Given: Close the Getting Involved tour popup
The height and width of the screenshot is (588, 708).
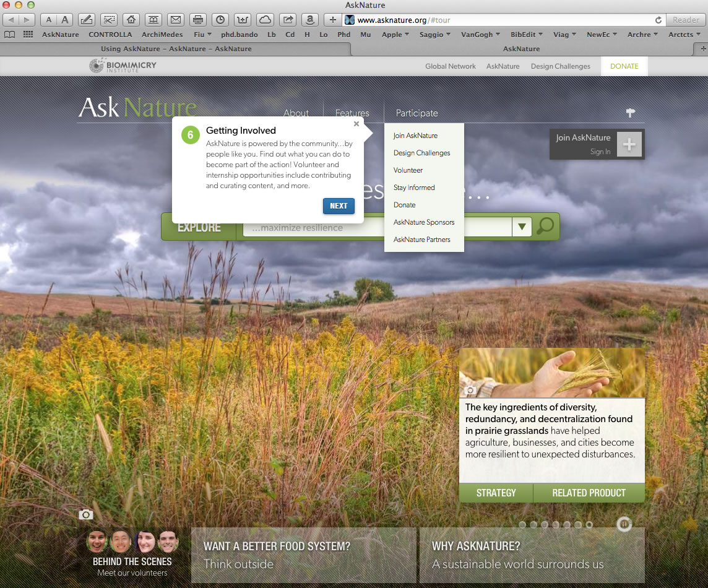Looking at the screenshot, I should [356, 124].
